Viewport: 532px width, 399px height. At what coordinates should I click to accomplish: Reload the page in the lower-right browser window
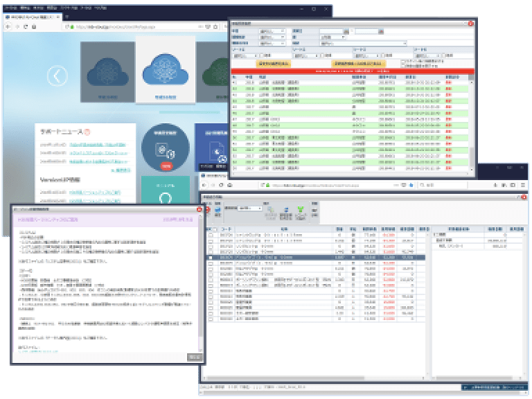[x=221, y=185]
